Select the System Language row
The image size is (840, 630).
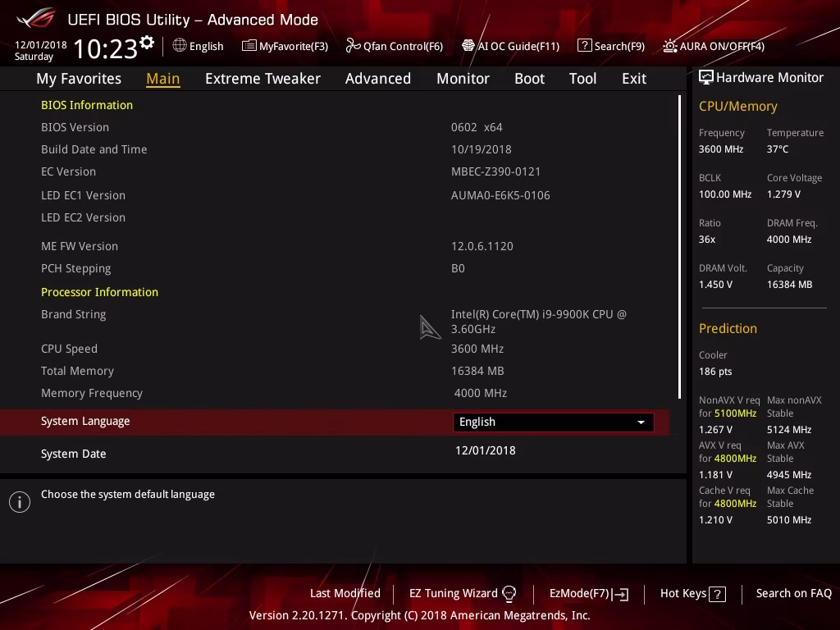coord(335,422)
